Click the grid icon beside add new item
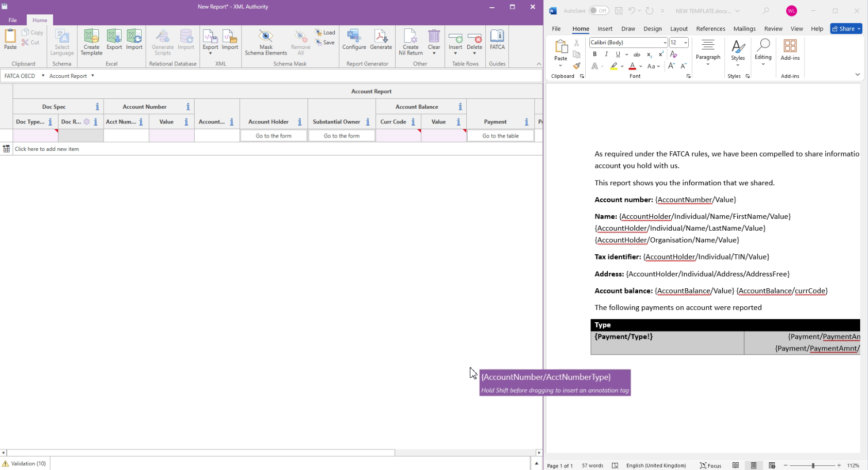 [6, 149]
